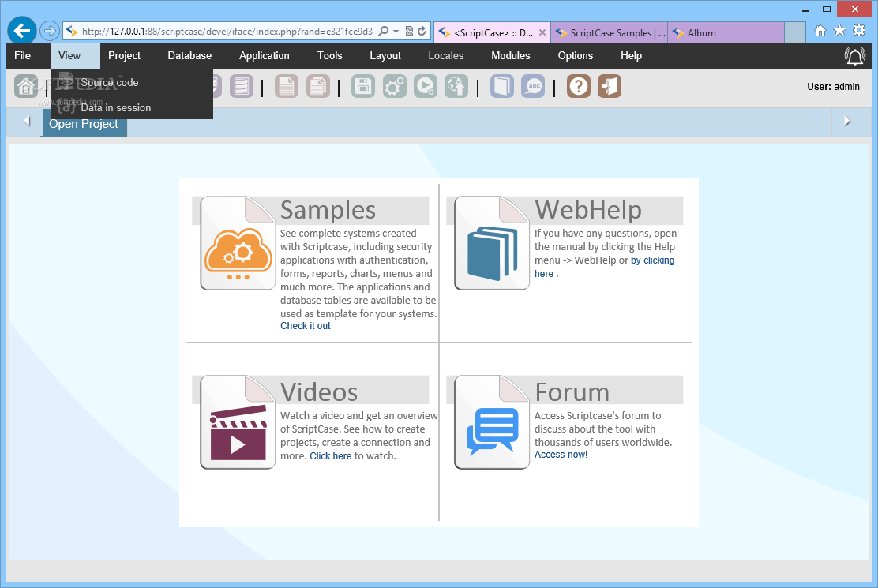Screen dimensions: 878x588
Task: Open the Database menu
Action: [189, 55]
